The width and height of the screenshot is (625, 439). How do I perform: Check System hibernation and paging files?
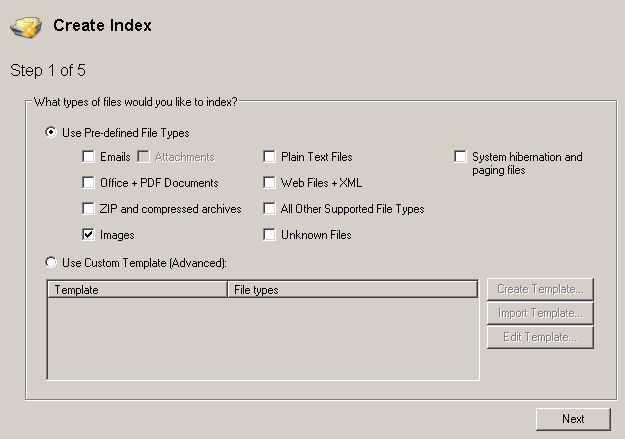(x=460, y=157)
